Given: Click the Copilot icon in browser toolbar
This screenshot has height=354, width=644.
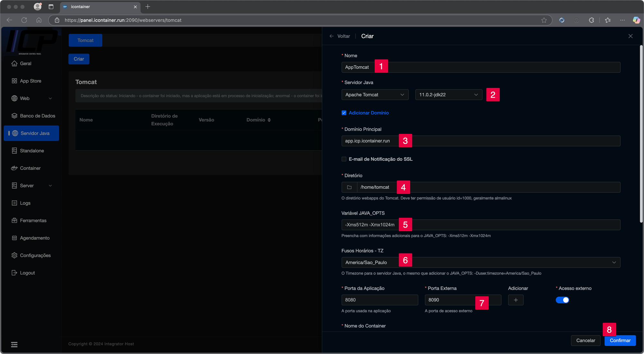Looking at the screenshot, I should (636, 20).
